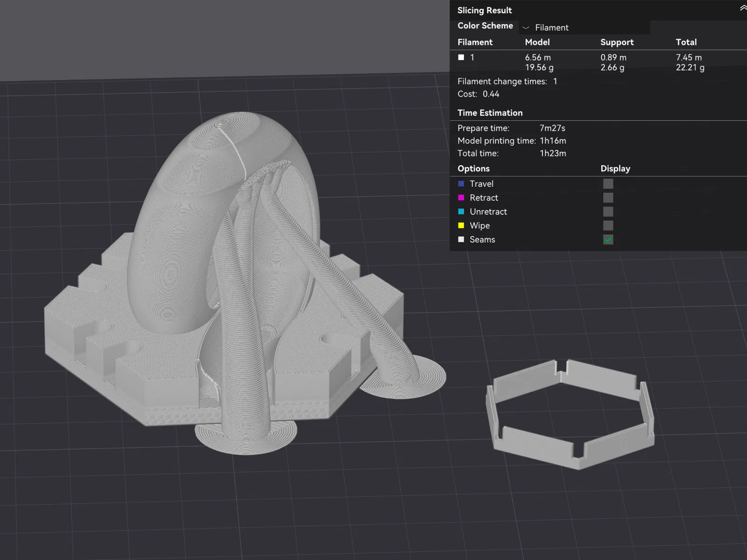Enable the Travel display checkbox
This screenshot has height=560, width=747.
click(608, 184)
